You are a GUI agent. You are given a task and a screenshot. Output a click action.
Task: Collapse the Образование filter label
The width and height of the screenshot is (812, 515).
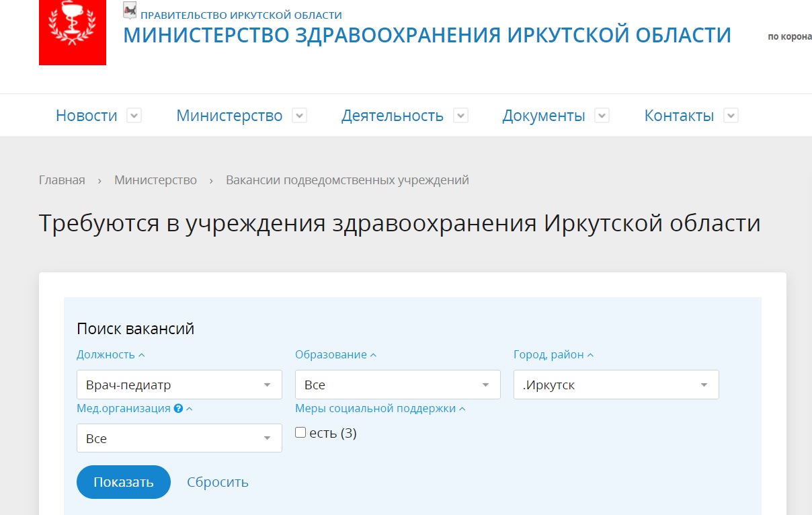coord(336,354)
